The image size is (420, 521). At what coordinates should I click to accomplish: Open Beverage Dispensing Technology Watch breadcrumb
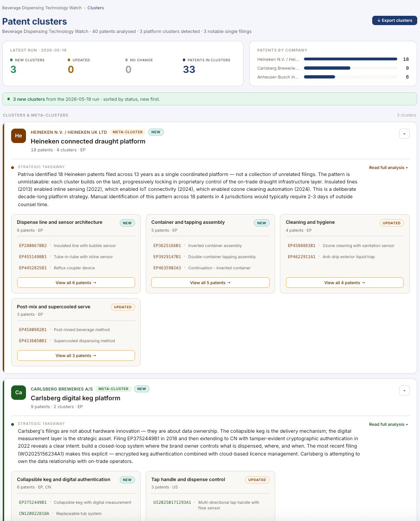pyautogui.click(x=42, y=7)
